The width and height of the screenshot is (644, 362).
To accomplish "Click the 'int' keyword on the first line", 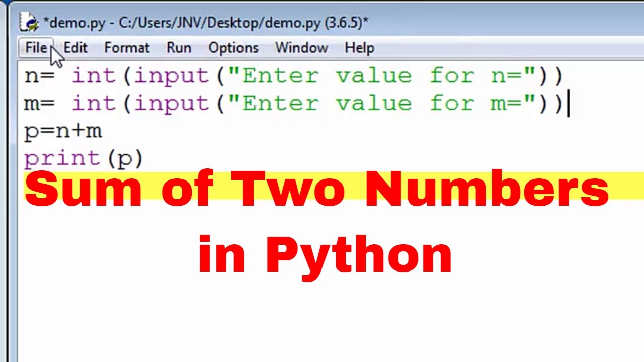I will point(94,76).
